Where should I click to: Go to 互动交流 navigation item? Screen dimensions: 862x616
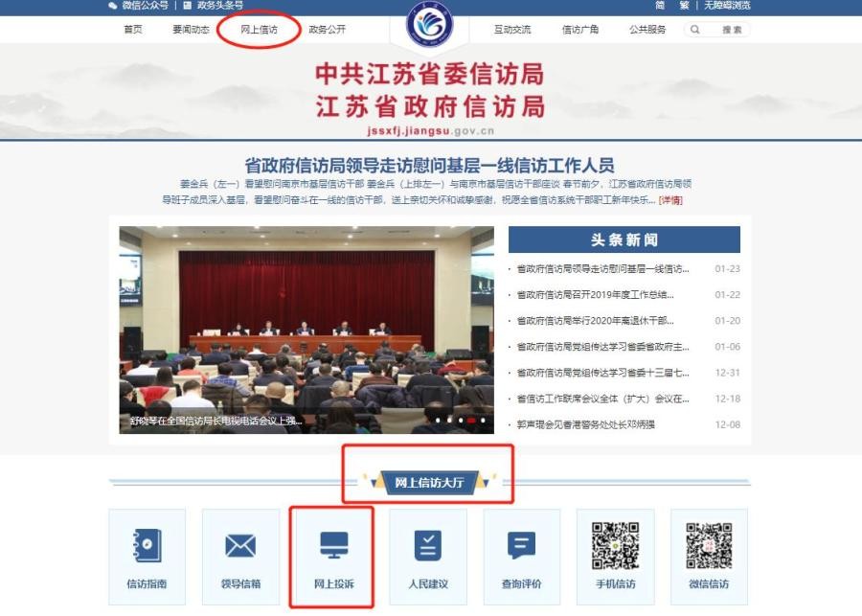coord(512,30)
